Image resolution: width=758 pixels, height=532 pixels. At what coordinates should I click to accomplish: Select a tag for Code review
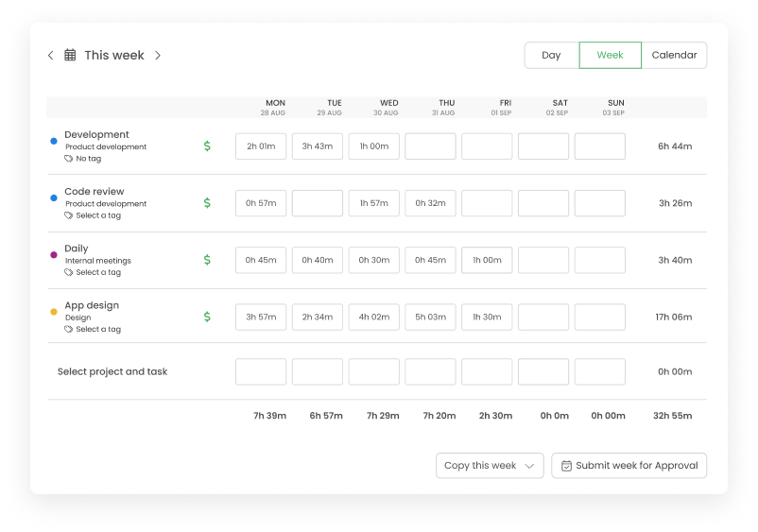[x=98, y=215]
